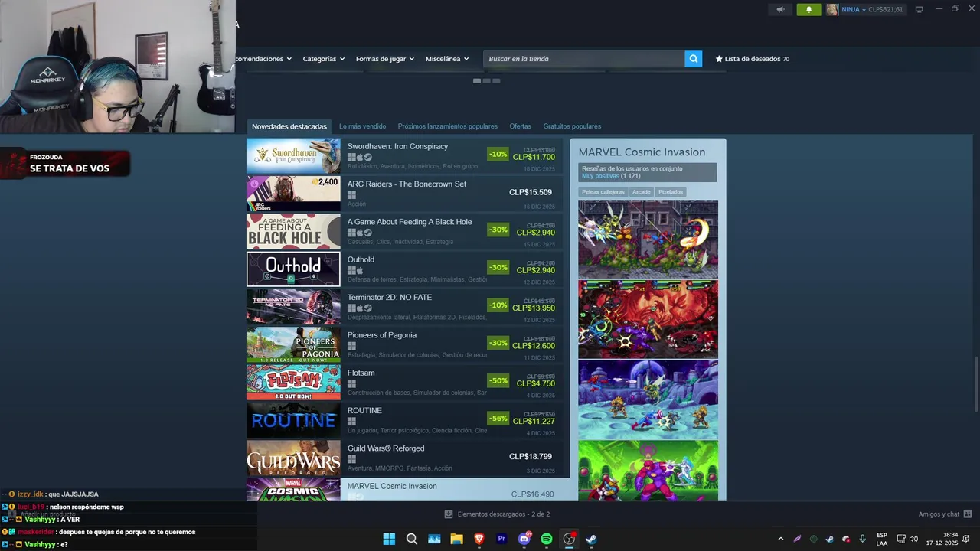
Task: View the snowy level screenshot thumbnail
Action: pos(648,399)
